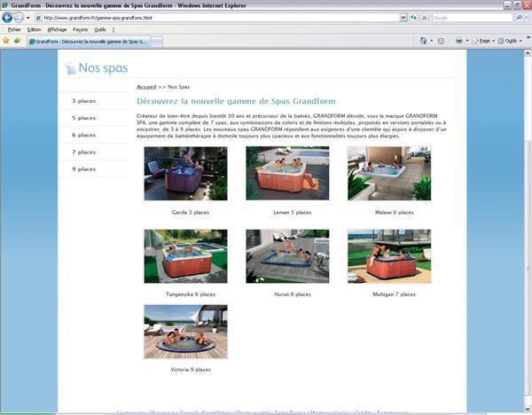Open the ? help menu
Image resolution: width=532 pixels, height=415 pixels.
pos(113,30)
